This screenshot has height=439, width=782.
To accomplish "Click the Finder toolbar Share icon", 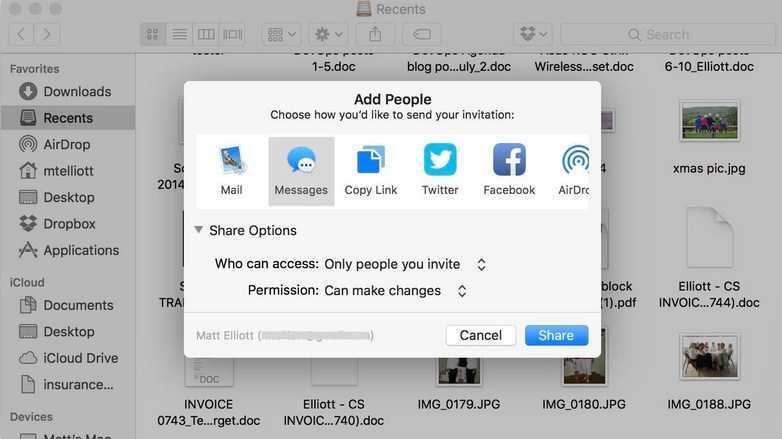I will [375, 34].
